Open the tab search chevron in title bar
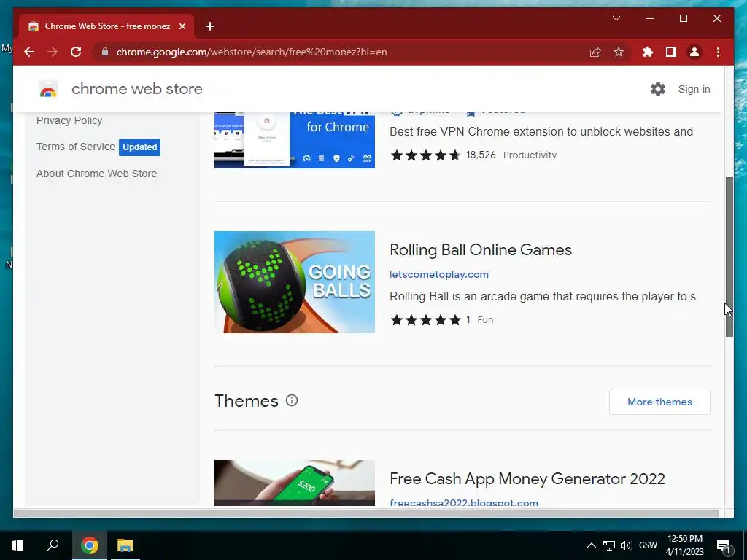Screen dimensions: 747x560 point(616,18)
